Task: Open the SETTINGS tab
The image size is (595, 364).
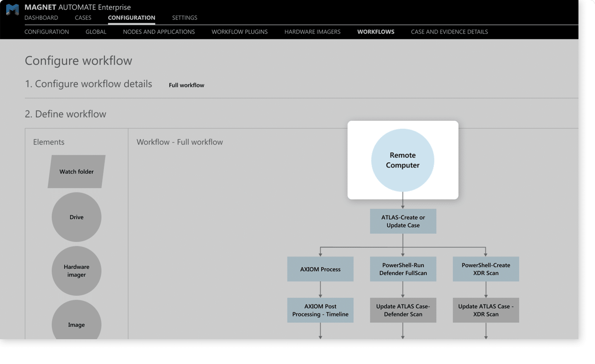Action: [x=185, y=18]
